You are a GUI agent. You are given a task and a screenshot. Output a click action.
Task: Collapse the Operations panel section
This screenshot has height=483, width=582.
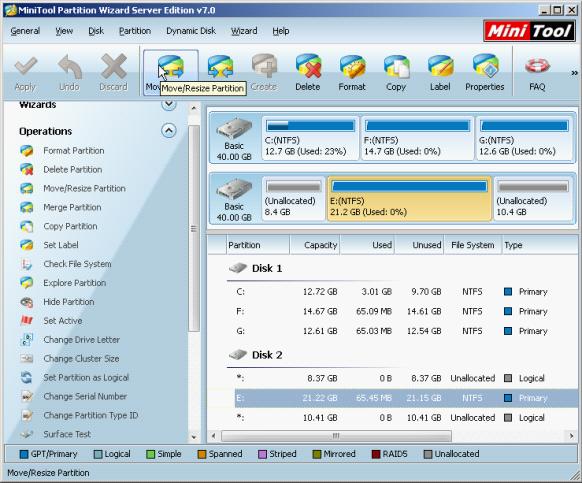coord(169,130)
